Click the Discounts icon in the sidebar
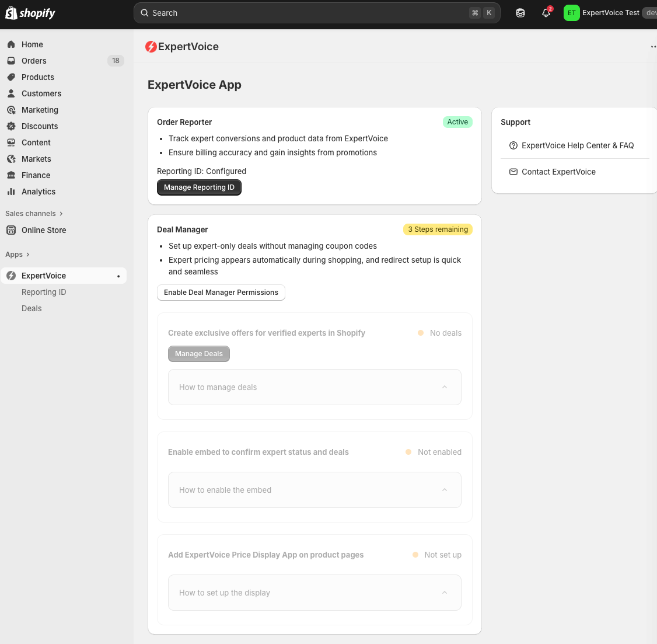The image size is (657, 644). pyautogui.click(x=11, y=126)
